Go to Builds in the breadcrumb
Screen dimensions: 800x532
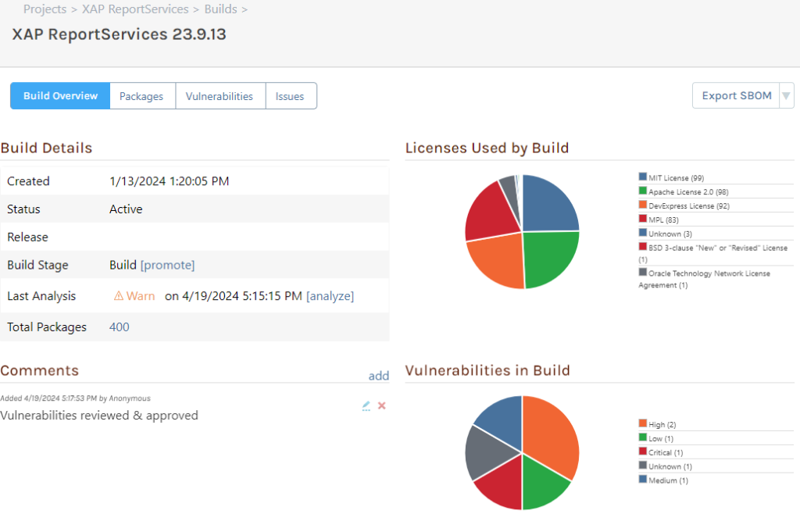click(220, 9)
